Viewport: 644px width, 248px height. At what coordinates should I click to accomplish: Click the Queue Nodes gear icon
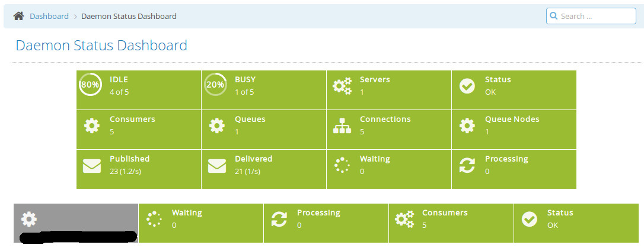(x=467, y=125)
